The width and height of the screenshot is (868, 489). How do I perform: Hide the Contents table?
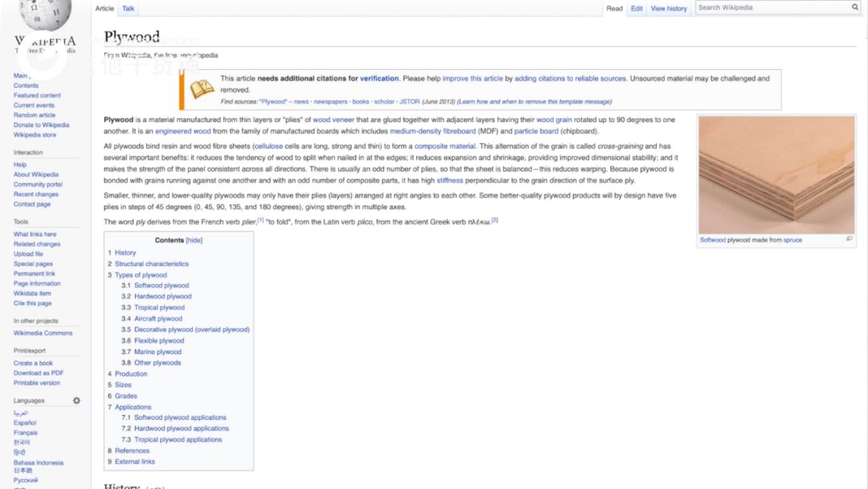click(x=194, y=240)
